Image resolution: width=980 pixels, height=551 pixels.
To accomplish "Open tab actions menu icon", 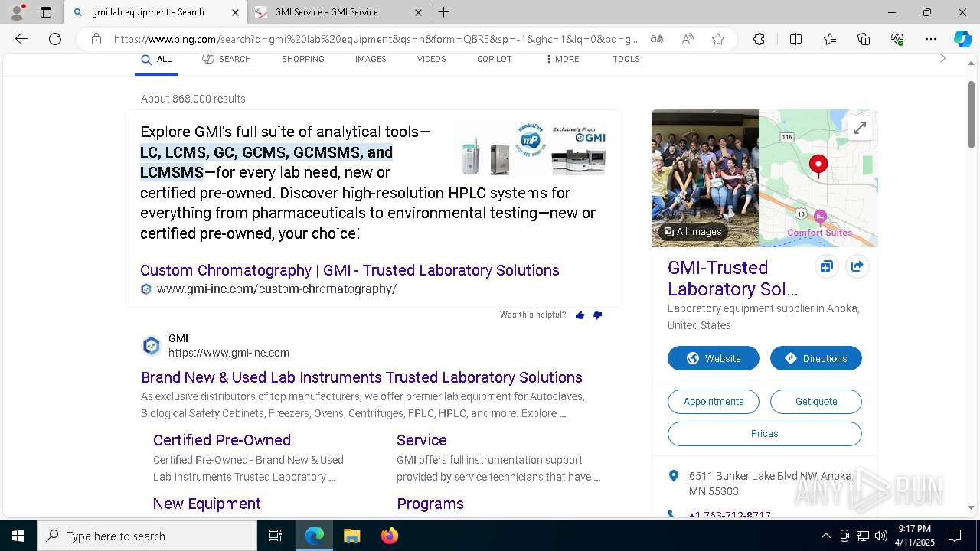I will (x=46, y=12).
